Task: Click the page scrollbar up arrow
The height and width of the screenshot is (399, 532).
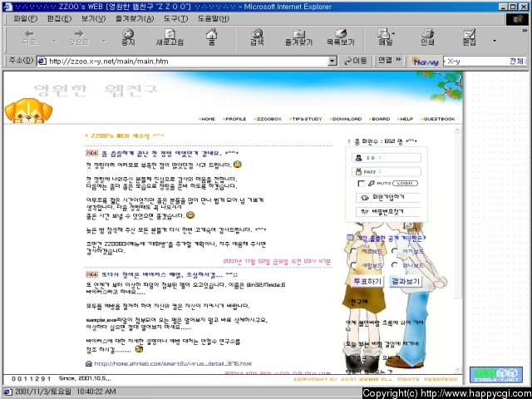Action: click(457, 130)
